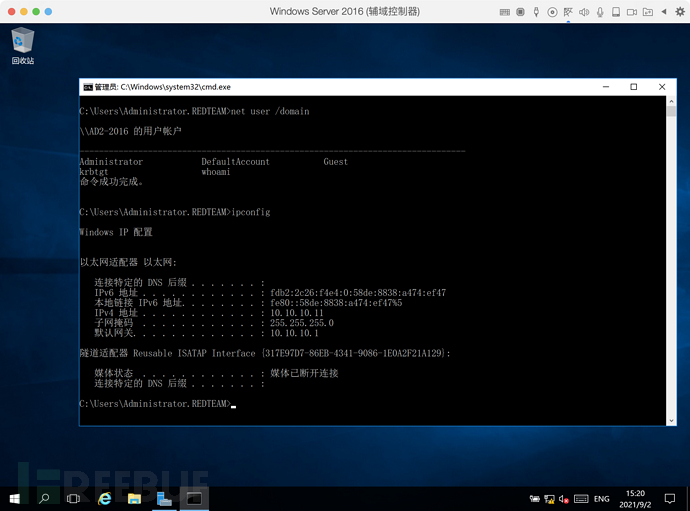
Task: Click the '\\AD2-2016' header line
Action: click(x=131, y=131)
